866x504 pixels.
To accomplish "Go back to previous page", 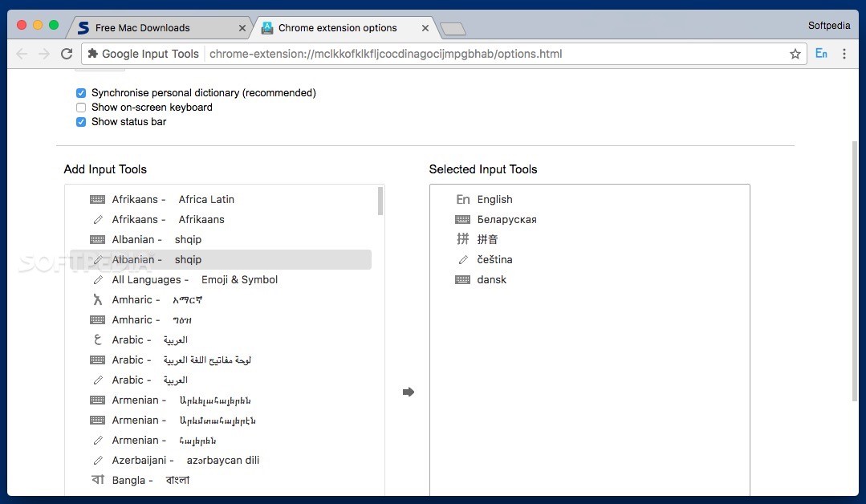I will click(22, 54).
